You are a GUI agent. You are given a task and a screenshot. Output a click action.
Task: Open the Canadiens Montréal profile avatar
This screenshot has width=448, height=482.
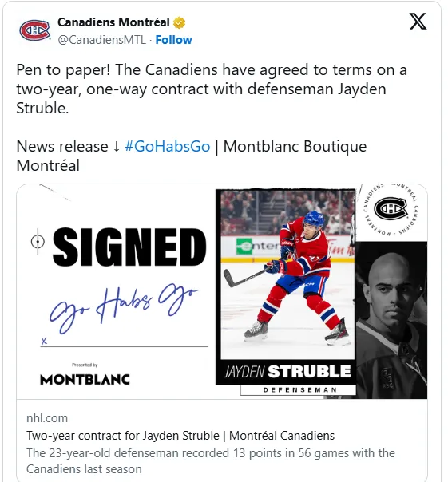[34, 30]
